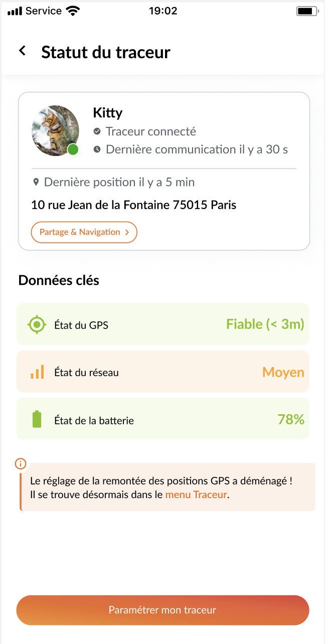Viewport: 325px width, 644px height.
Task: Click the green online status dot
Action: tap(73, 149)
